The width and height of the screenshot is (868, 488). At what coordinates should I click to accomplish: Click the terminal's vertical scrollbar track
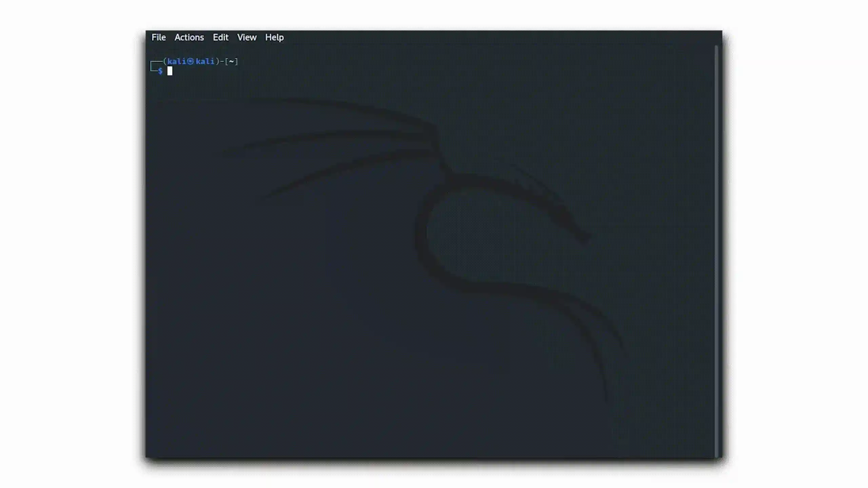coord(716,251)
